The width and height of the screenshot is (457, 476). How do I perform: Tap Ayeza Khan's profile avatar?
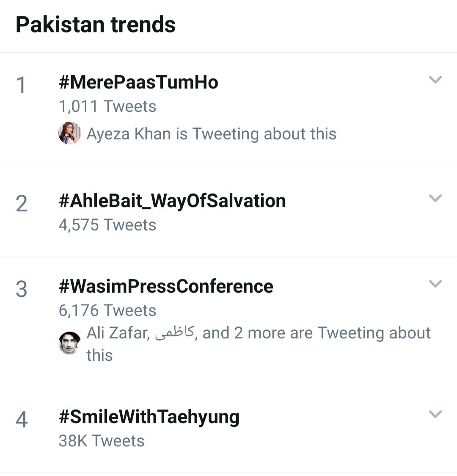pos(69,134)
